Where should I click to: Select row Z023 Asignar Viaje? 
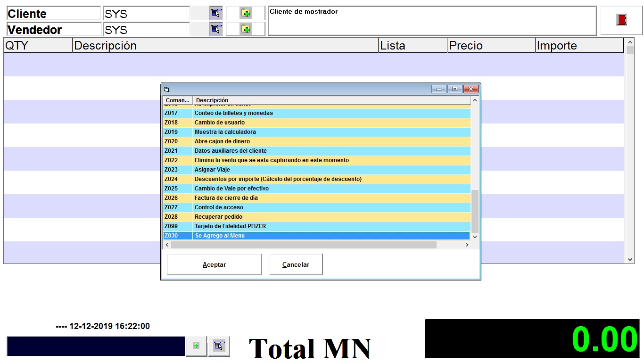[317, 170]
